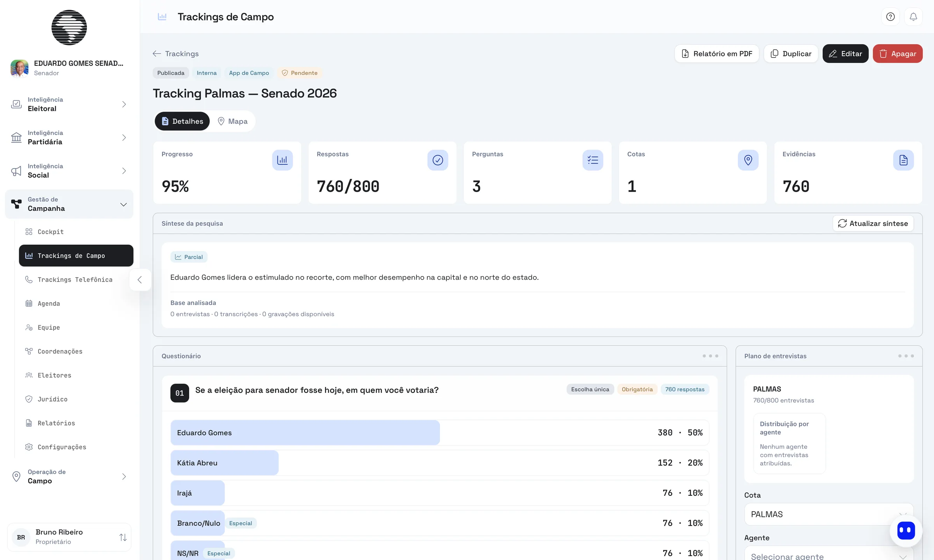The image size is (934, 560).
Task: Expand Operação de Campo section
Action: pyautogui.click(x=69, y=476)
